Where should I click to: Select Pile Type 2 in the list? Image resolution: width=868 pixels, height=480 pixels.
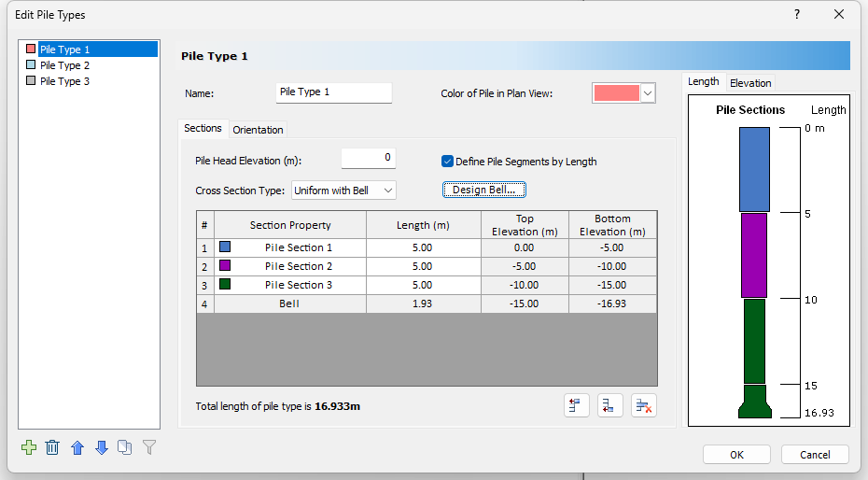(64, 65)
